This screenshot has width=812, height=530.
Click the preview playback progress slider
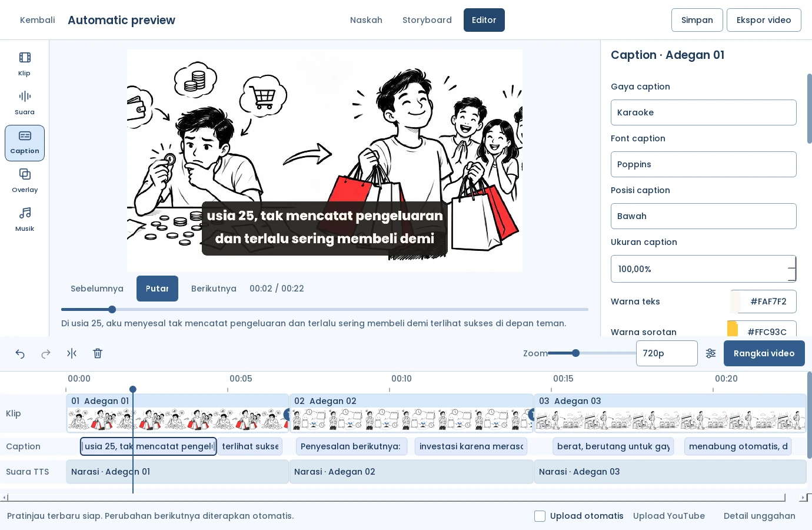(x=325, y=309)
